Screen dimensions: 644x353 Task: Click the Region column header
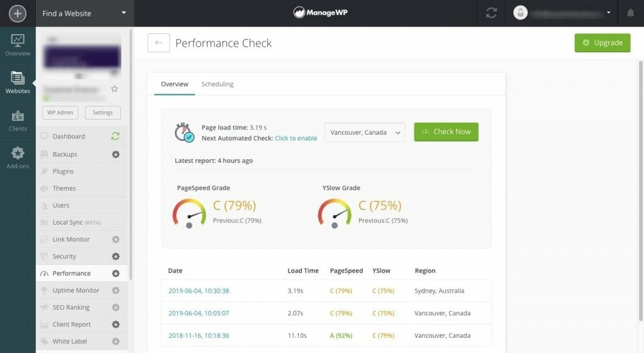[425, 271]
